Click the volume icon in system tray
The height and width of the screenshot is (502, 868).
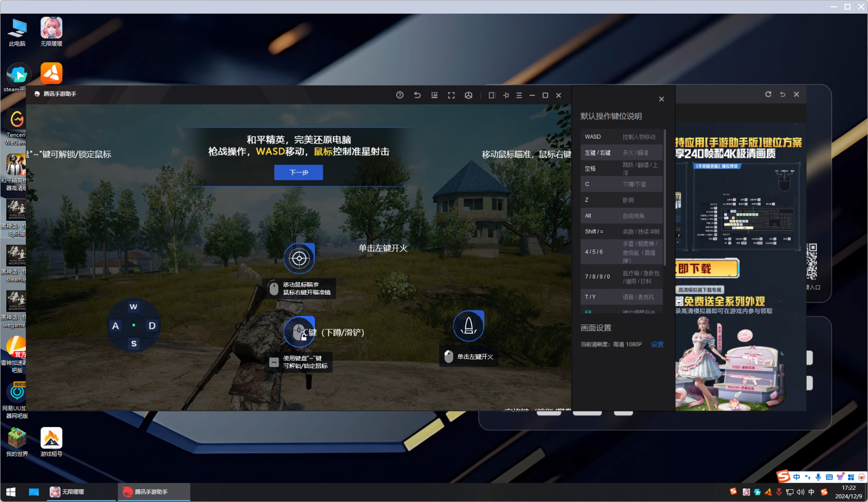click(800, 492)
